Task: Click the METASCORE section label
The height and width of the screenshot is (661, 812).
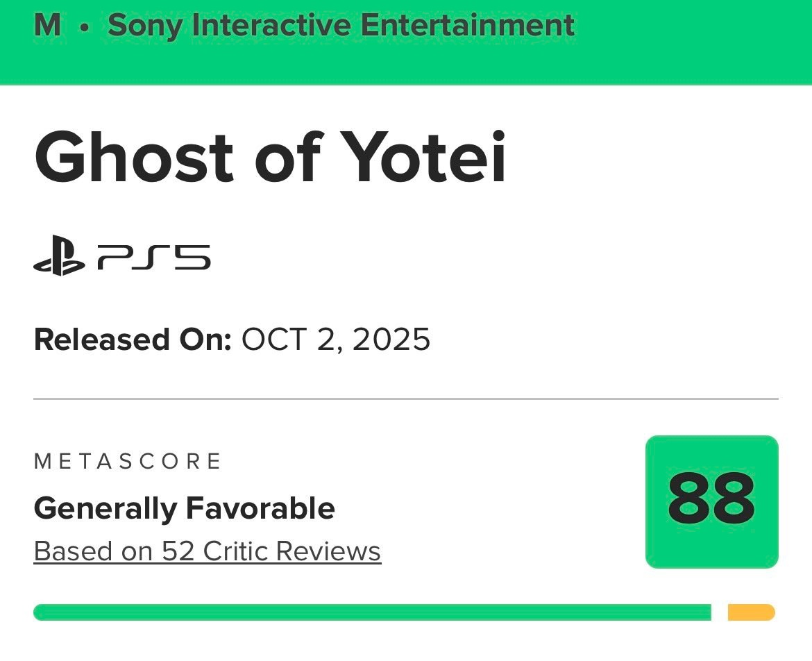Action: point(128,461)
